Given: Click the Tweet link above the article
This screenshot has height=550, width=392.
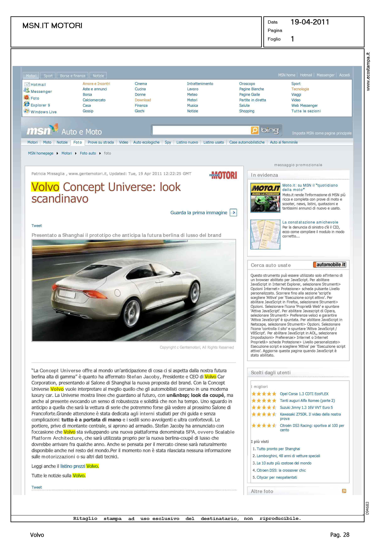Looking at the screenshot, I should click(x=37, y=226).
